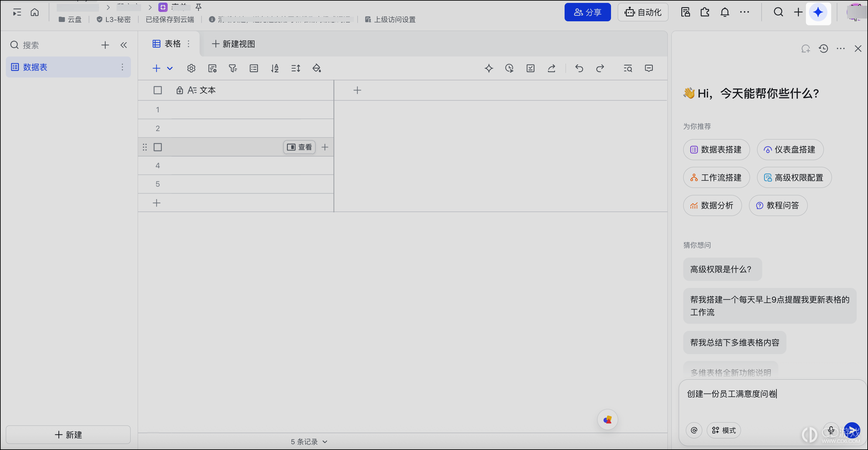Check the checkbox on row three
The height and width of the screenshot is (450, 868).
coord(157,147)
